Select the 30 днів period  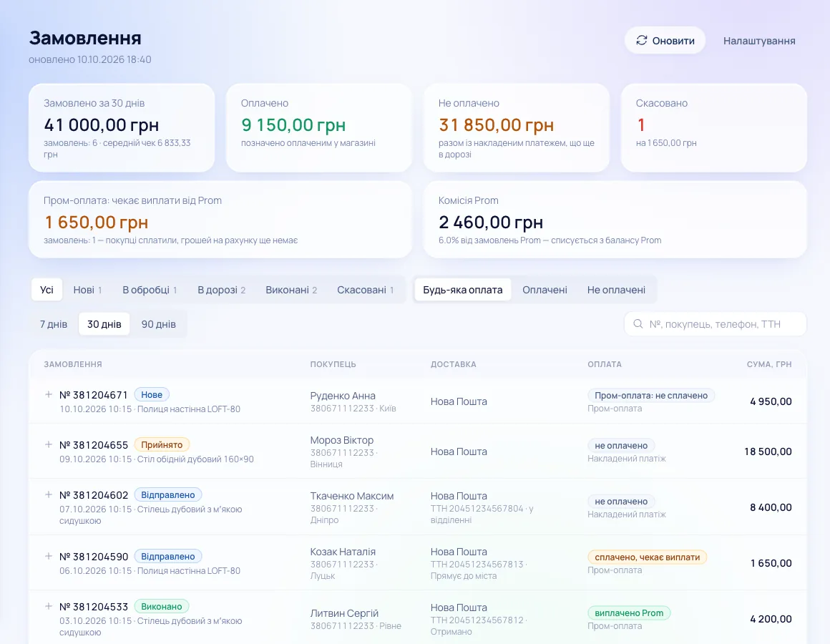pos(104,324)
